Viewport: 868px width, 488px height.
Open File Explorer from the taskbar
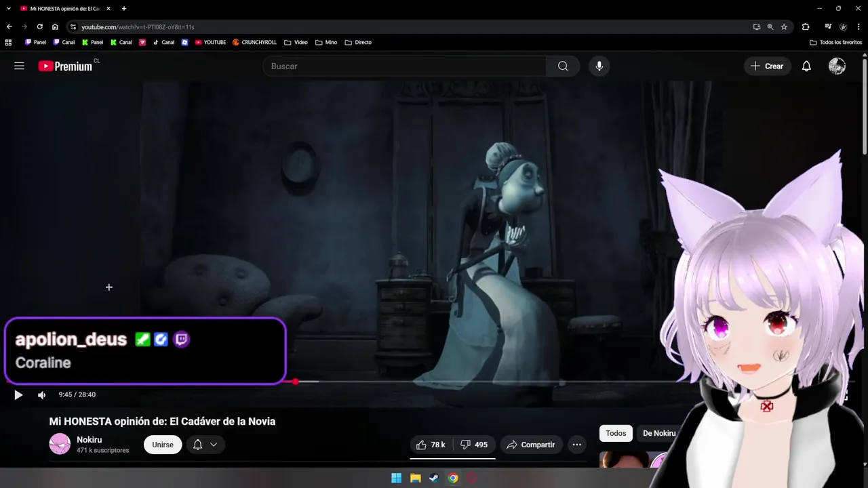tap(415, 478)
